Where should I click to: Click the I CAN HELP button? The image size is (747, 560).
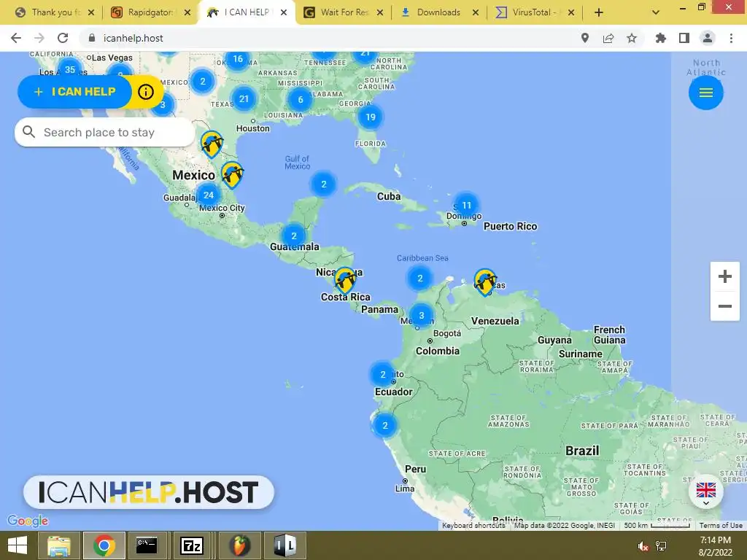[x=75, y=91]
